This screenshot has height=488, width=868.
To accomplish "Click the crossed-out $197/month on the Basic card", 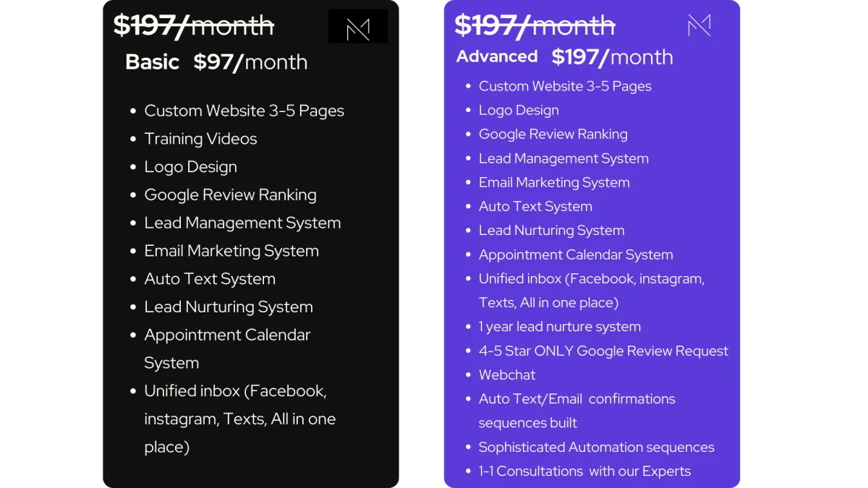I will click(194, 25).
